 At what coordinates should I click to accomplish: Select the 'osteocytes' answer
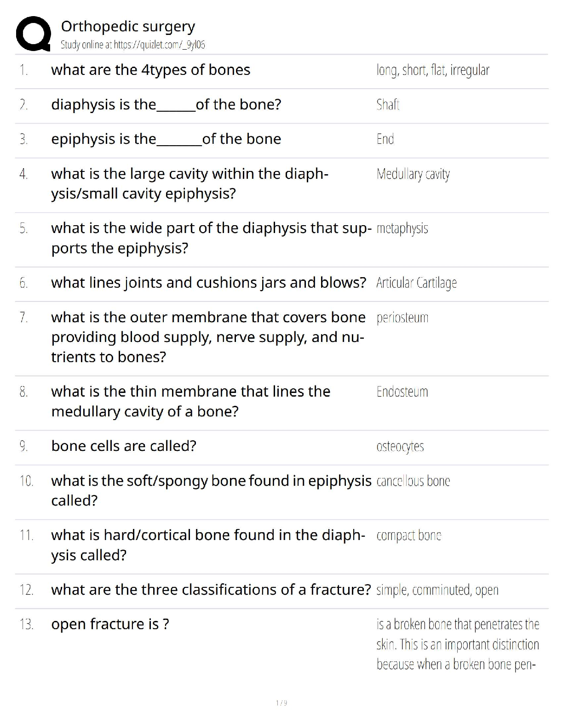tap(400, 446)
